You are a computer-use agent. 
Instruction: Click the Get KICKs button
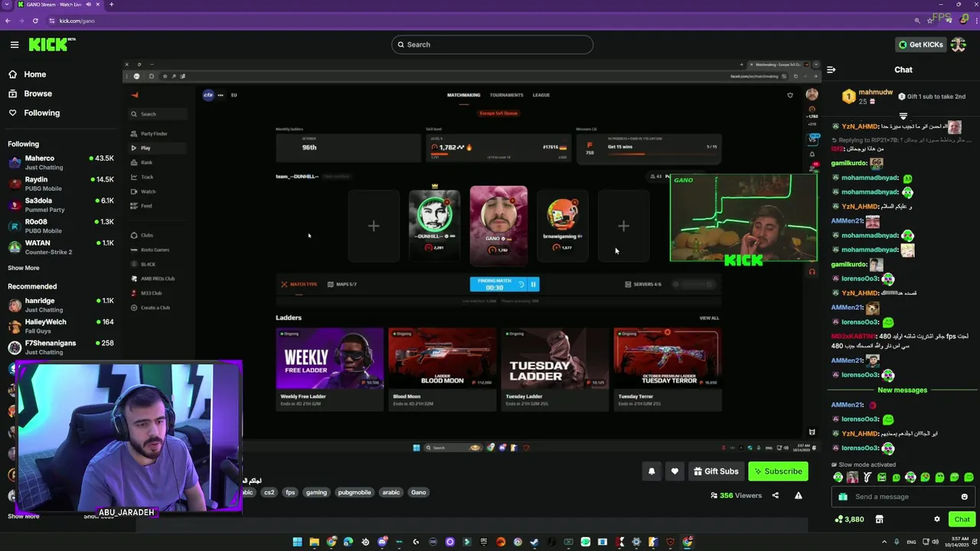[921, 44]
